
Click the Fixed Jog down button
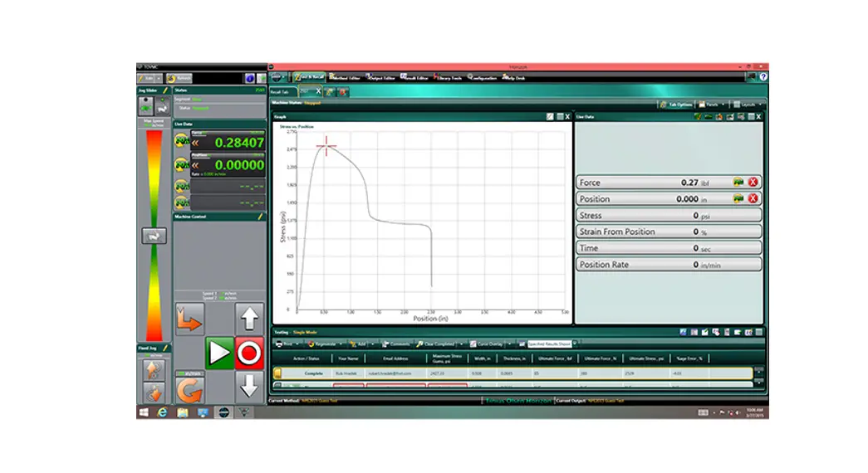[154, 393]
